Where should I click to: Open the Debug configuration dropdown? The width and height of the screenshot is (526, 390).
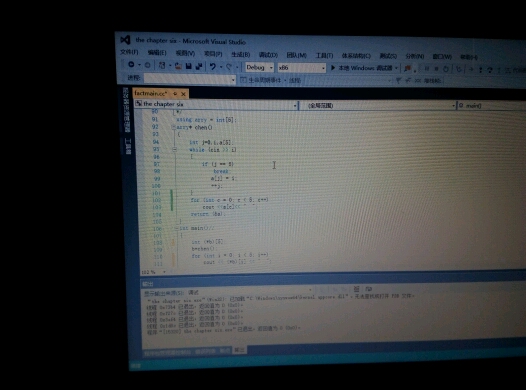(259, 67)
